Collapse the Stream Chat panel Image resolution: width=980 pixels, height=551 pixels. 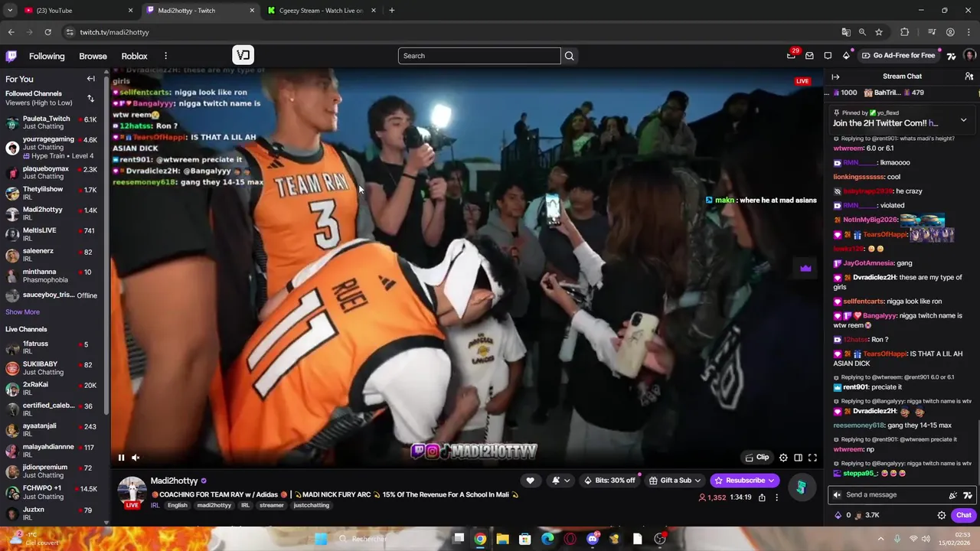point(835,77)
